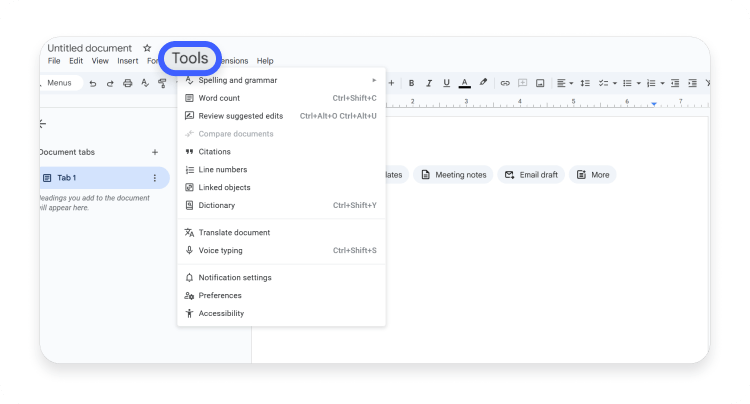Viewport: 750px width, 404px height.
Task: Open Notification settings
Action: (x=281, y=277)
